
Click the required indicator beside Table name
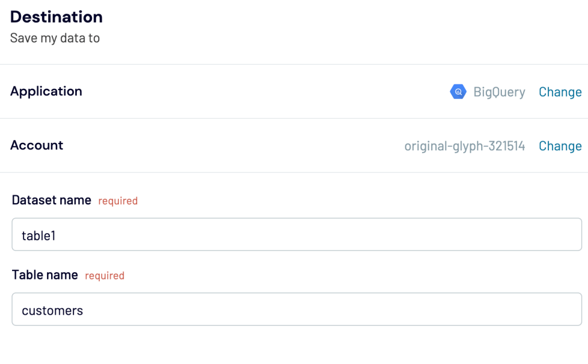104,276
